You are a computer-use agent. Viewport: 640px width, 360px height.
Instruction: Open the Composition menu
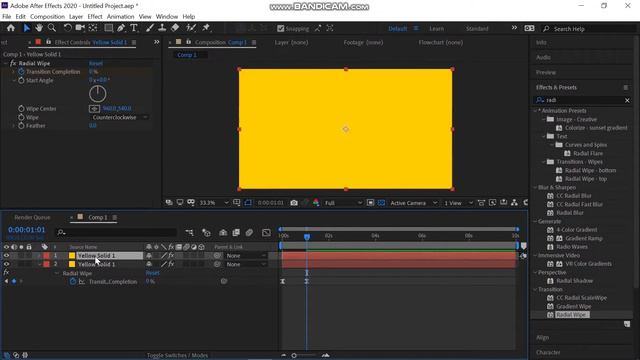[x=47, y=17]
